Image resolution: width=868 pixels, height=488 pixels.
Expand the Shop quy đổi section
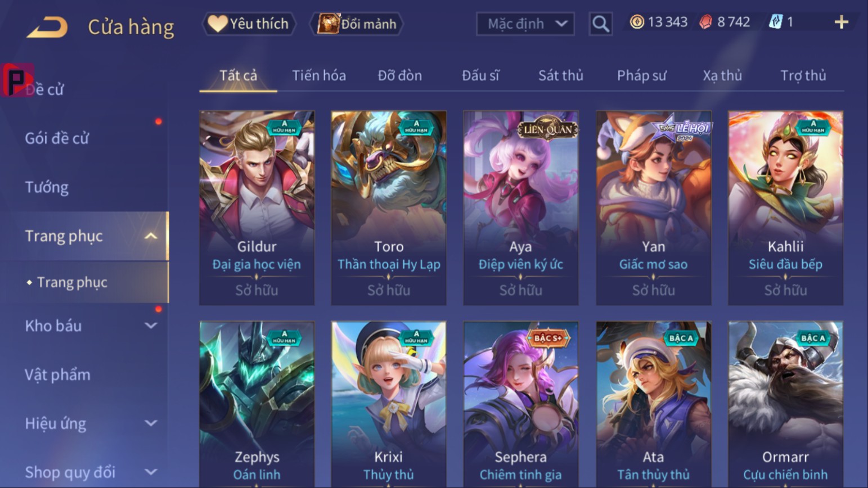click(151, 472)
